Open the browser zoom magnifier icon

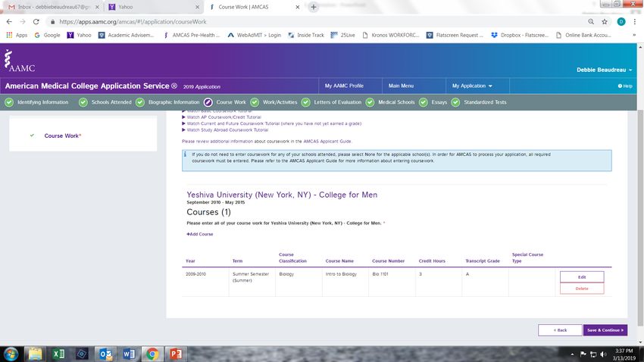(591, 22)
